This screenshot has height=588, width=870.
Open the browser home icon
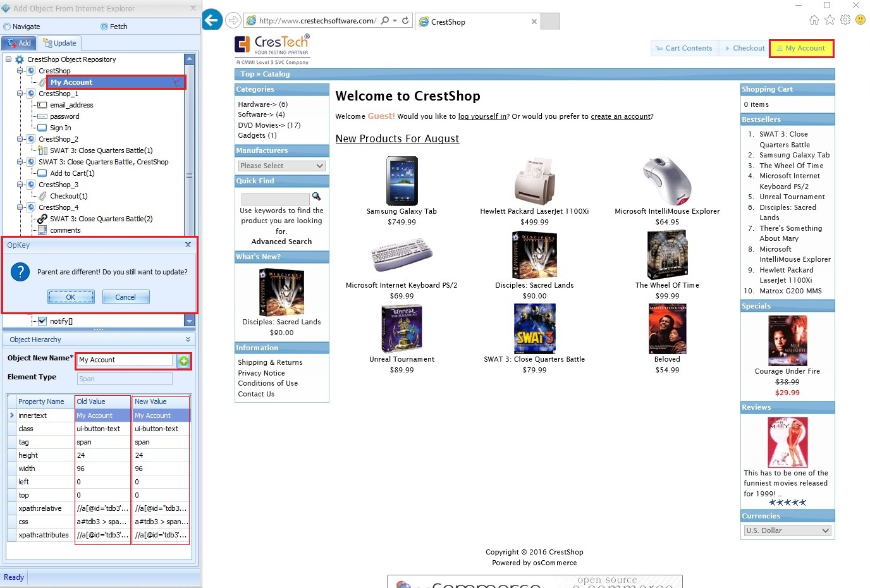tap(814, 20)
